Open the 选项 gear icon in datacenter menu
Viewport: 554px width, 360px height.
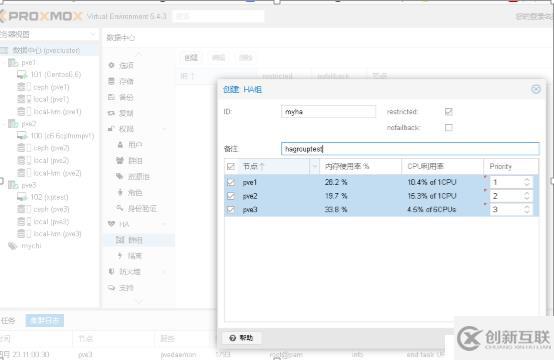[x=111, y=65]
